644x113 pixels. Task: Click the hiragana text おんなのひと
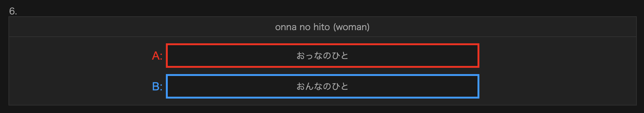[x=322, y=86]
